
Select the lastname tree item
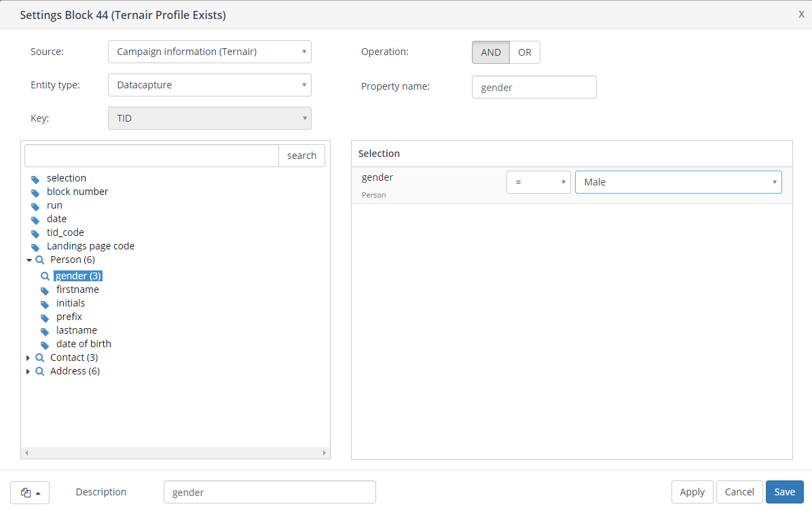[77, 330]
